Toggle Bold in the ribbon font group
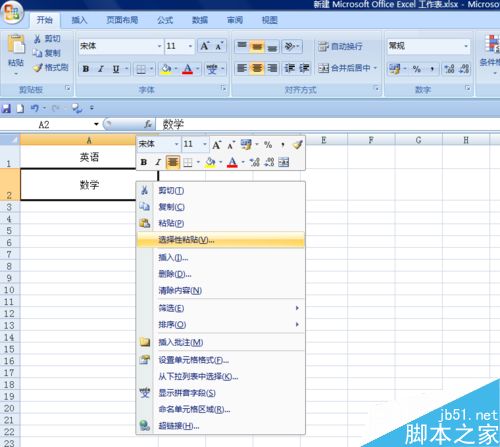 pyautogui.click(x=86, y=69)
